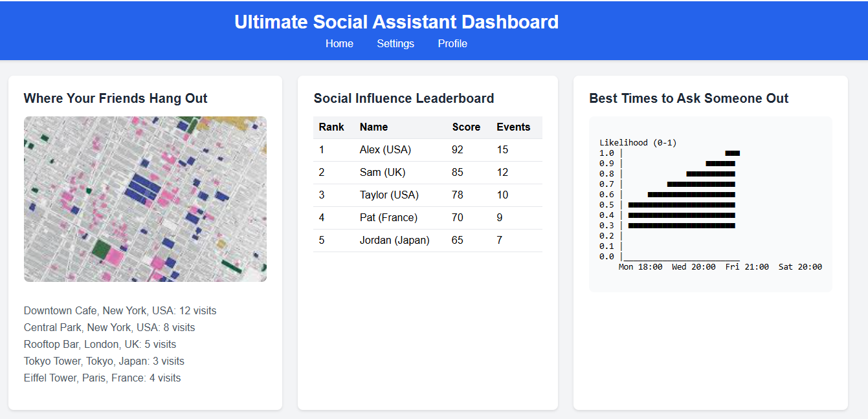Click Taylor's score value 78

click(x=458, y=195)
